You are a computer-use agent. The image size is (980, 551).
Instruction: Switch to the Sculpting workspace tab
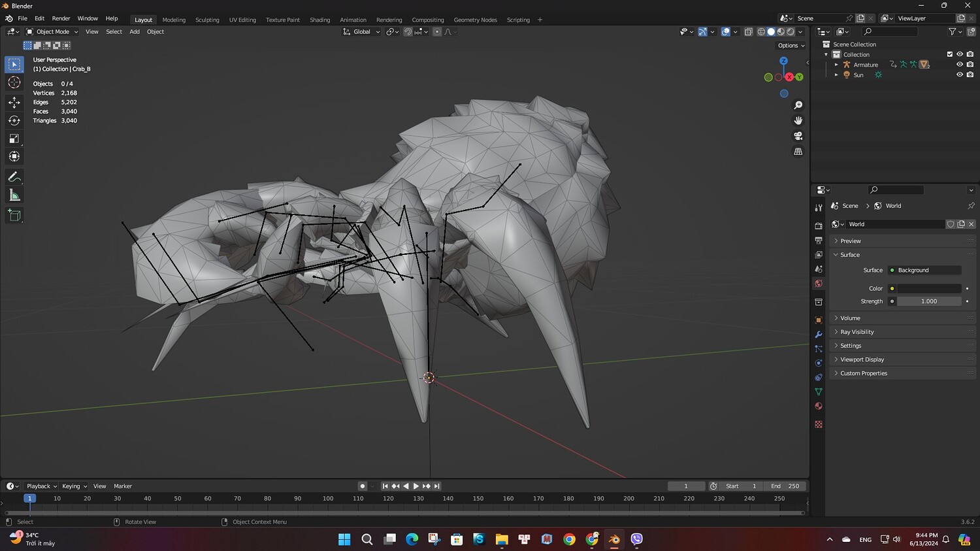(207, 20)
